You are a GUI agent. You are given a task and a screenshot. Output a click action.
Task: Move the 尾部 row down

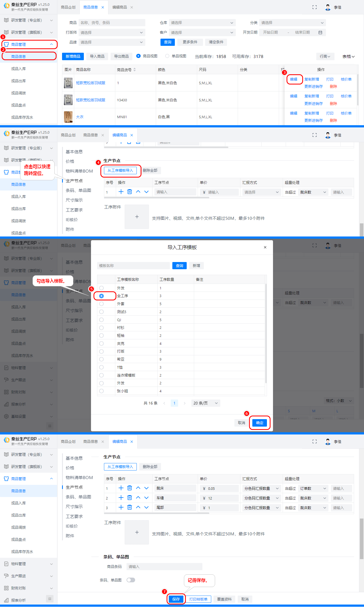tap(146, 507)
